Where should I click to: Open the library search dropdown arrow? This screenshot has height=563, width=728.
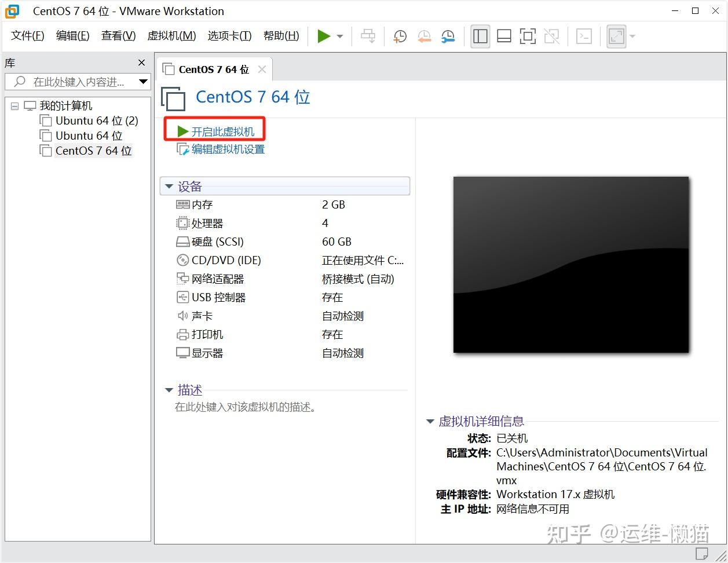point(143,82)
